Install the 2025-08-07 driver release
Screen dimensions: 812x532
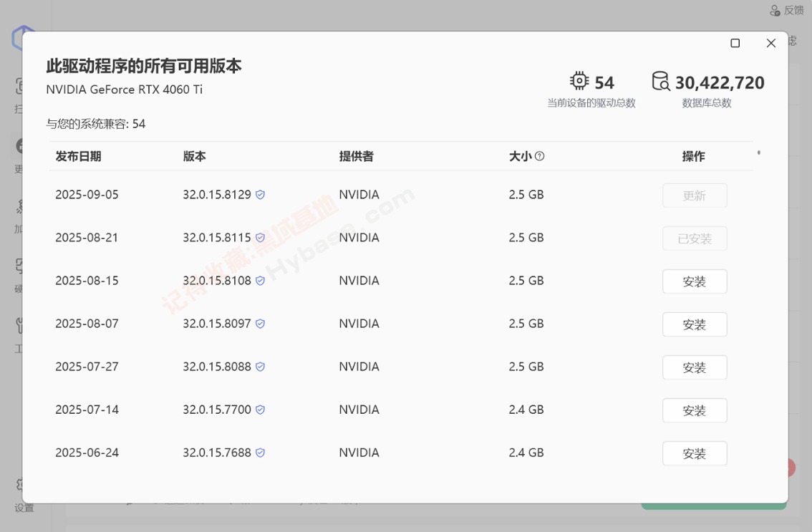[x=695, y=324]
